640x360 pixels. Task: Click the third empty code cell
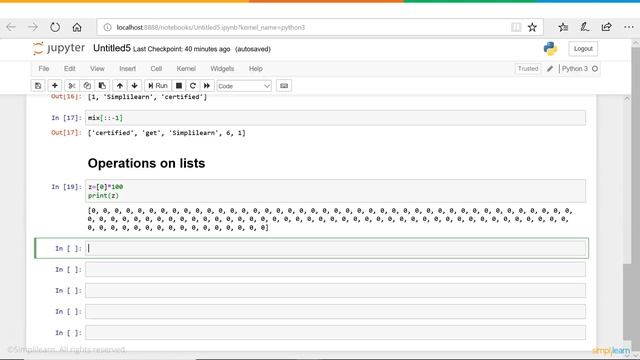tap(336, 291)
